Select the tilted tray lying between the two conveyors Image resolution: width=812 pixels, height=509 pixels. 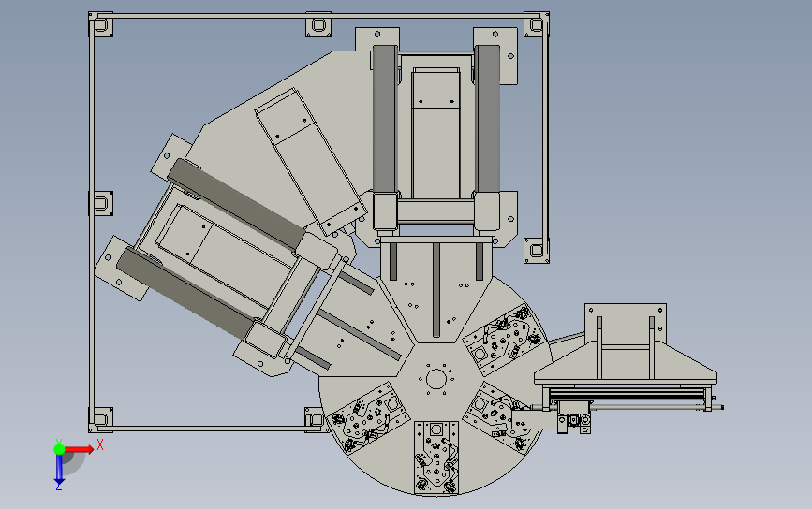point(311,161)
